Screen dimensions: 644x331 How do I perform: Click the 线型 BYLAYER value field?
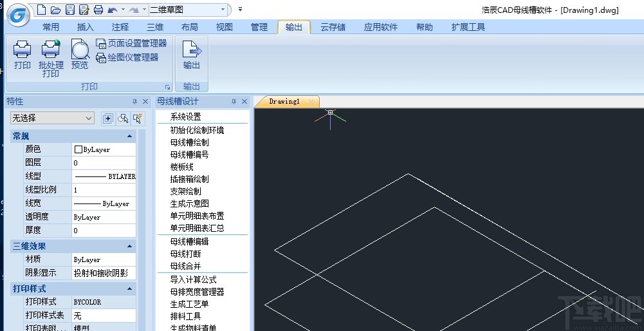pos(104,176)
